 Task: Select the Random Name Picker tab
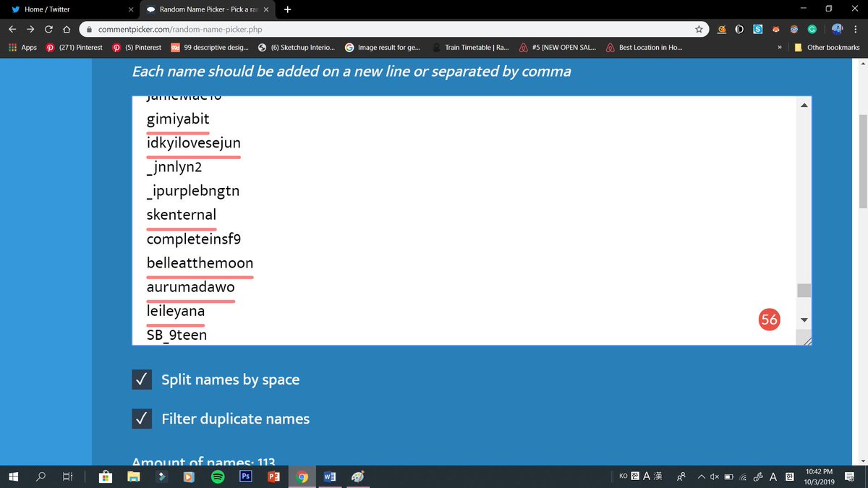pos(208,9)
